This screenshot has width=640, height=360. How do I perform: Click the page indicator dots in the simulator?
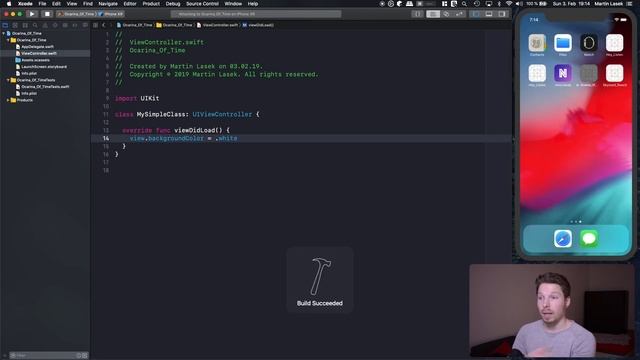coord(576,222)
